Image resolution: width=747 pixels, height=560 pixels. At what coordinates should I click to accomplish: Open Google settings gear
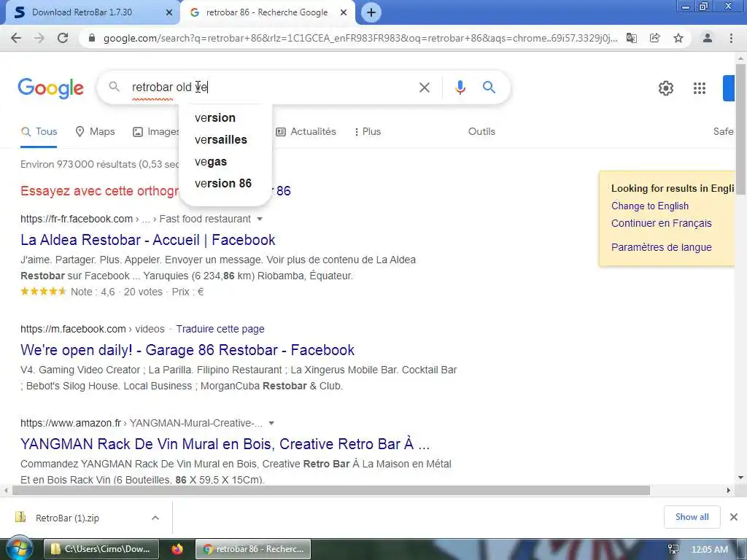click(665, 88)
